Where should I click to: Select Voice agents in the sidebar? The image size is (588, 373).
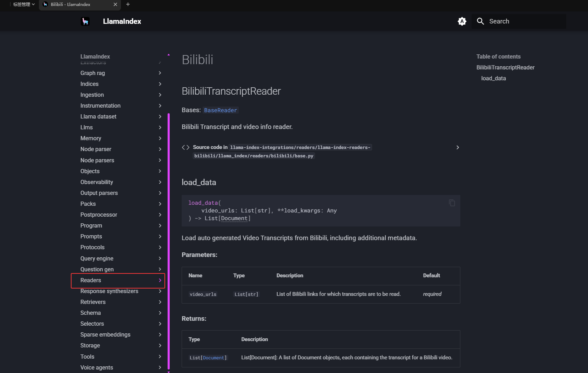point(96,367)
